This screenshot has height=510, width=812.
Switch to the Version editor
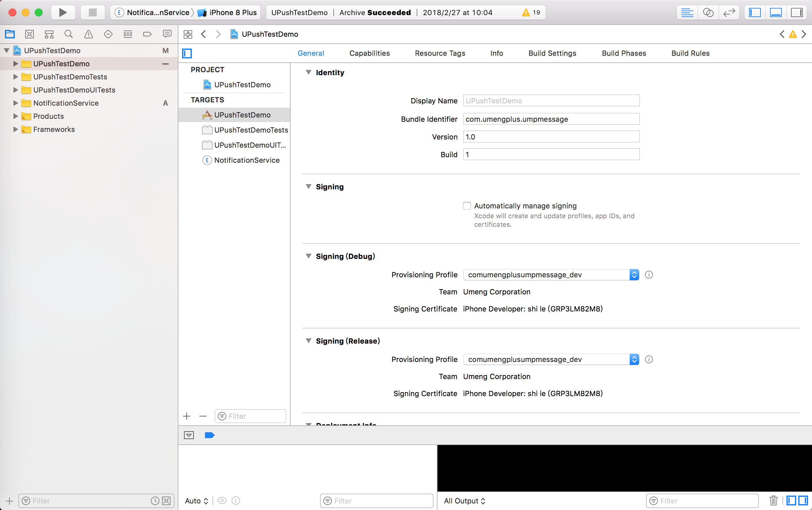tap(729, 12)
